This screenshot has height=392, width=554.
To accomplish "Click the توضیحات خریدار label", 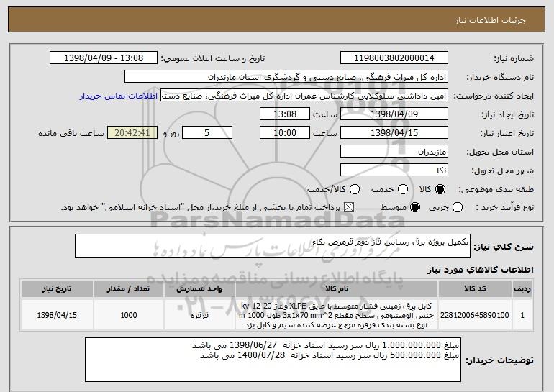I will pyautogui.click(x=499, y=360).
